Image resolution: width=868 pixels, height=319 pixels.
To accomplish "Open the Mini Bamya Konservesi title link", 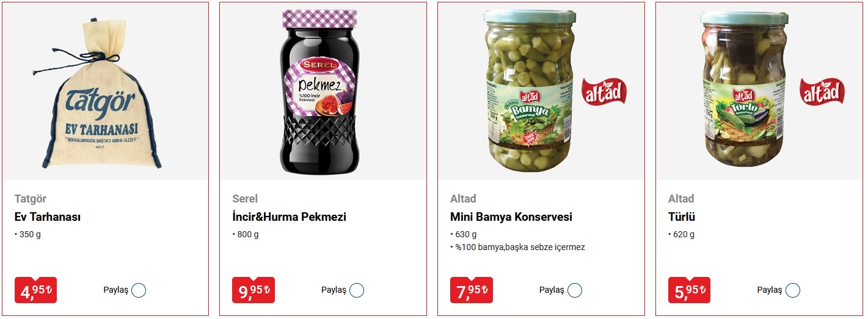I will 511,217.
